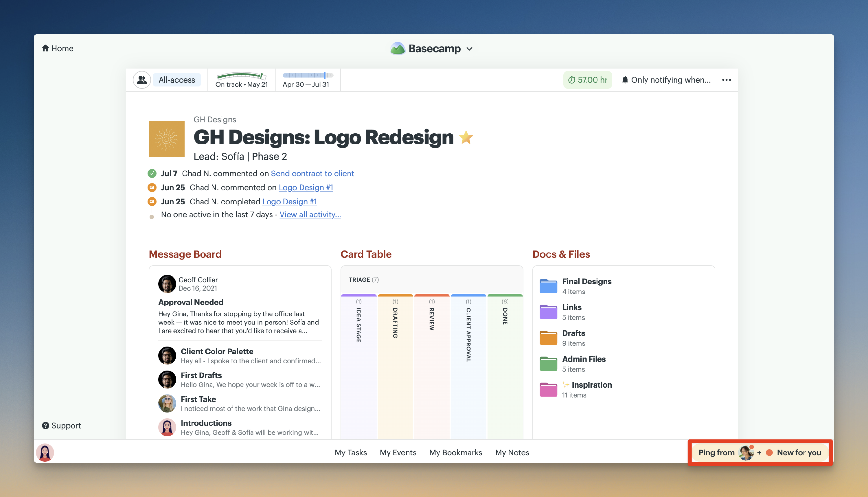Click the All-access badge

pyautogui.click(x=177, y=80)
